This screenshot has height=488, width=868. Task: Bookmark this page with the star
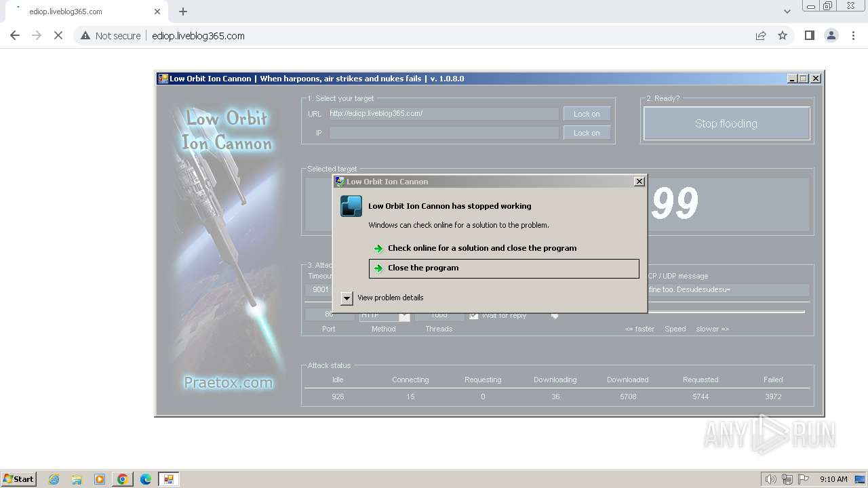click(783, 35)
